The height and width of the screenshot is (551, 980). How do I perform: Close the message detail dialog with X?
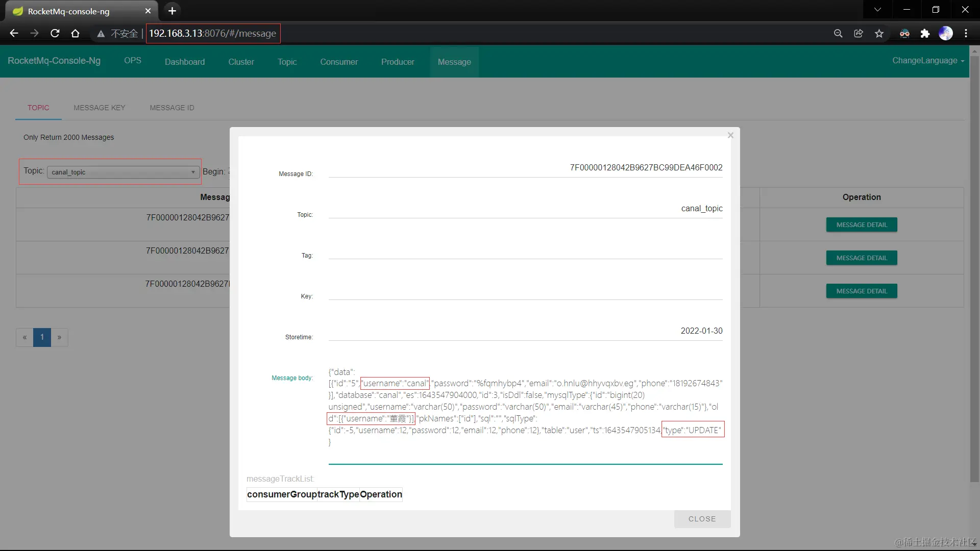(730, 135)
